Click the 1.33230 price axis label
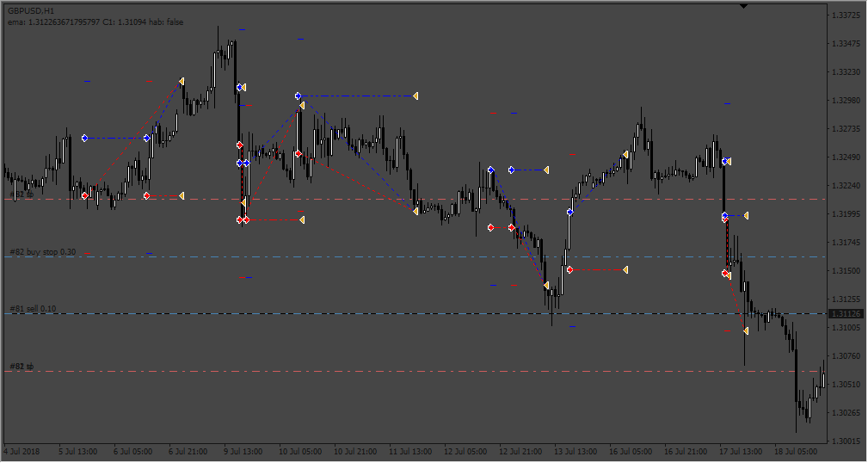The height and width of the screenshot is (463, 868). (x=846, y=72)
